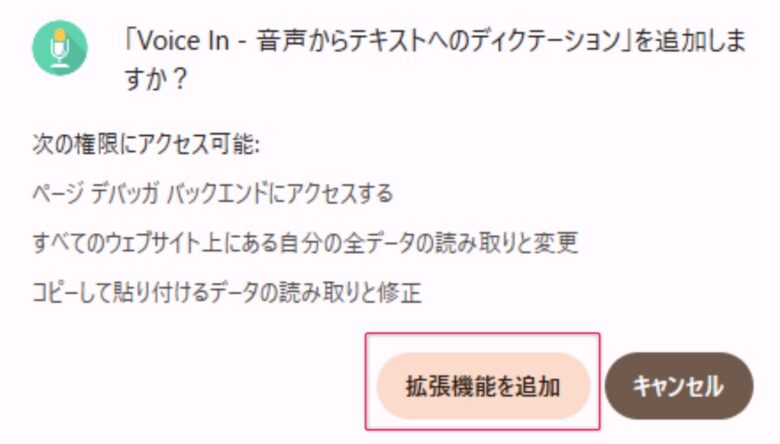Click the words Voice In in the title
Image resolution: width=780 pixels, height=444 pixels.
click(183, 41)
